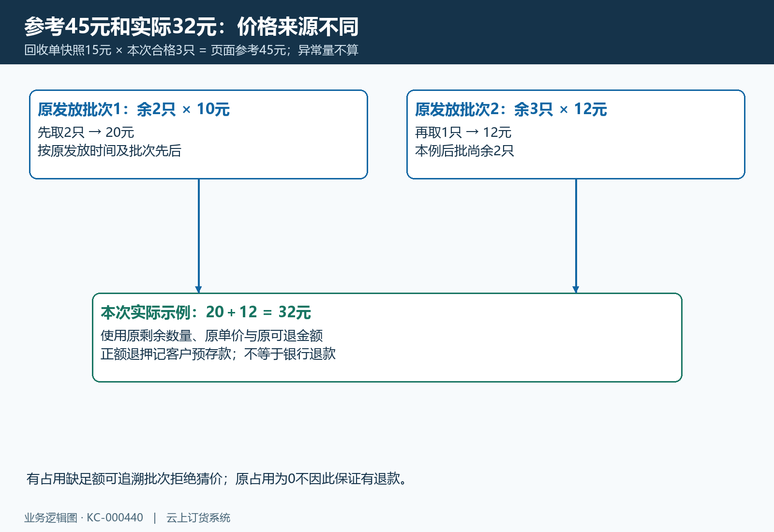Click heading '原发放批次1:余2只 × 10元'

click(x=134, y=109)
